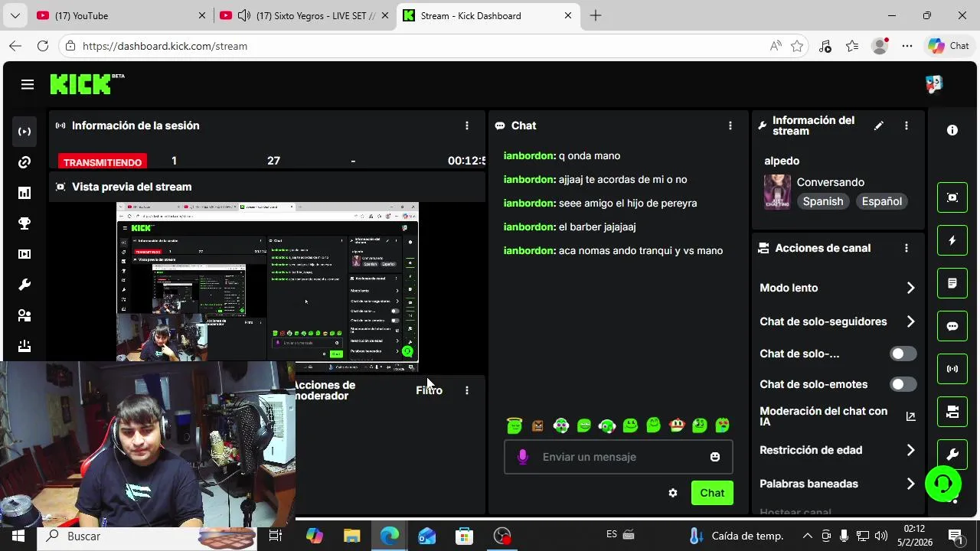The image size is (980, 551).
Task: Open Chat panel three-dot menu
Action: point(730,126)
